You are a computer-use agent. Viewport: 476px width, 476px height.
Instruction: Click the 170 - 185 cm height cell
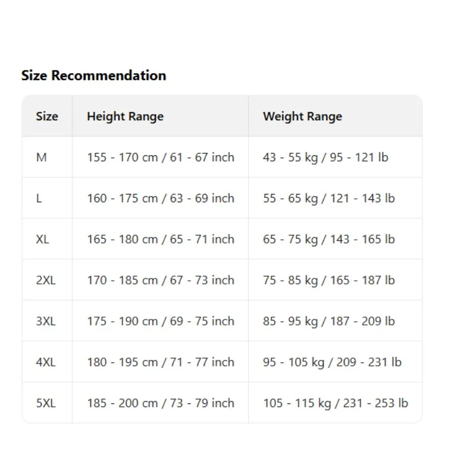[161, 280]
